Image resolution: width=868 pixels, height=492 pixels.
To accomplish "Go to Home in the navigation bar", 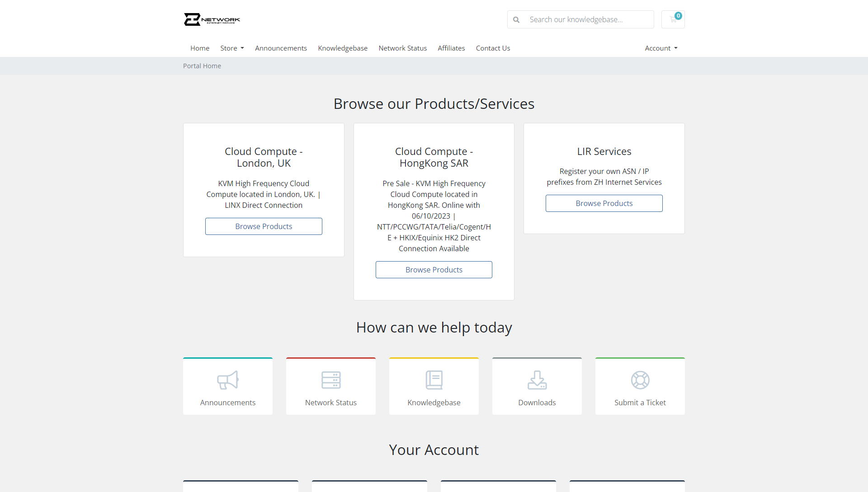I will coord(200,48).
